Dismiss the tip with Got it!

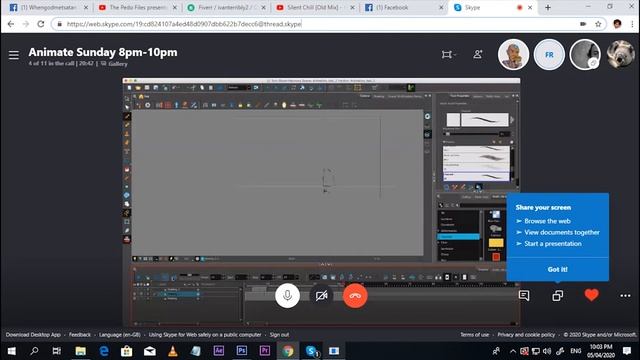558,269
